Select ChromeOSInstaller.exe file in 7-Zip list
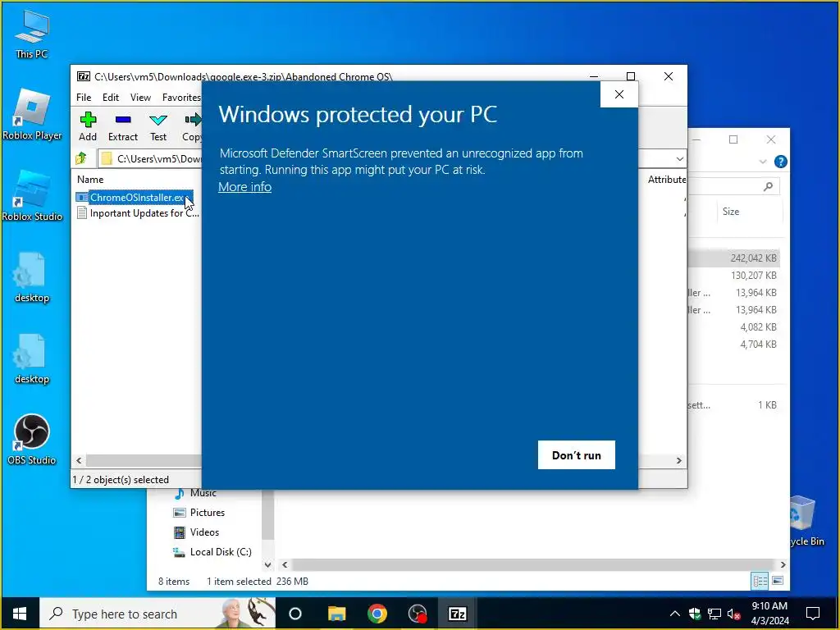The height and width of the screenshot is (630, 840). [135, 198]
